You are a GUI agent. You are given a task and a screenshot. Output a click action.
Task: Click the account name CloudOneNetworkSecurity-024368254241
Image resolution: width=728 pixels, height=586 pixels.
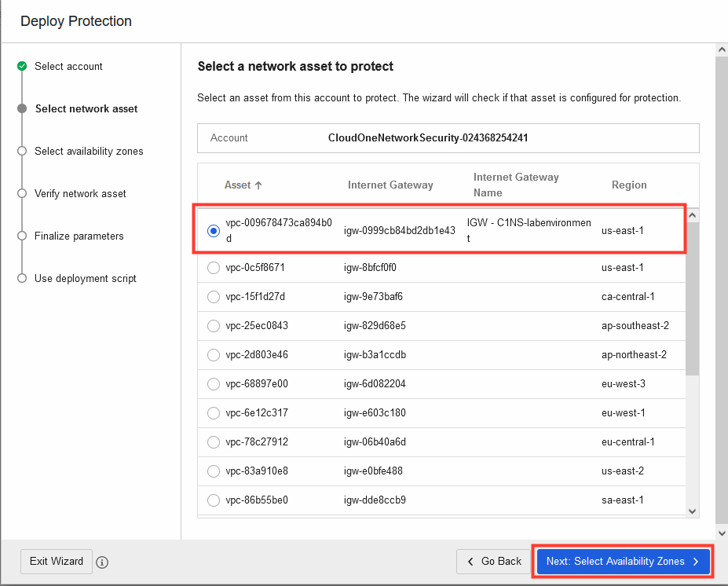point(427,138)
